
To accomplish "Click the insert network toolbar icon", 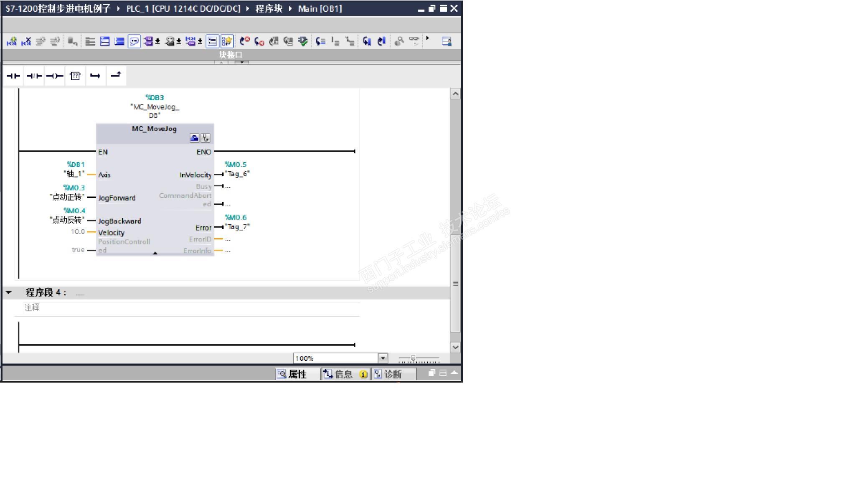I will point(12,41).
